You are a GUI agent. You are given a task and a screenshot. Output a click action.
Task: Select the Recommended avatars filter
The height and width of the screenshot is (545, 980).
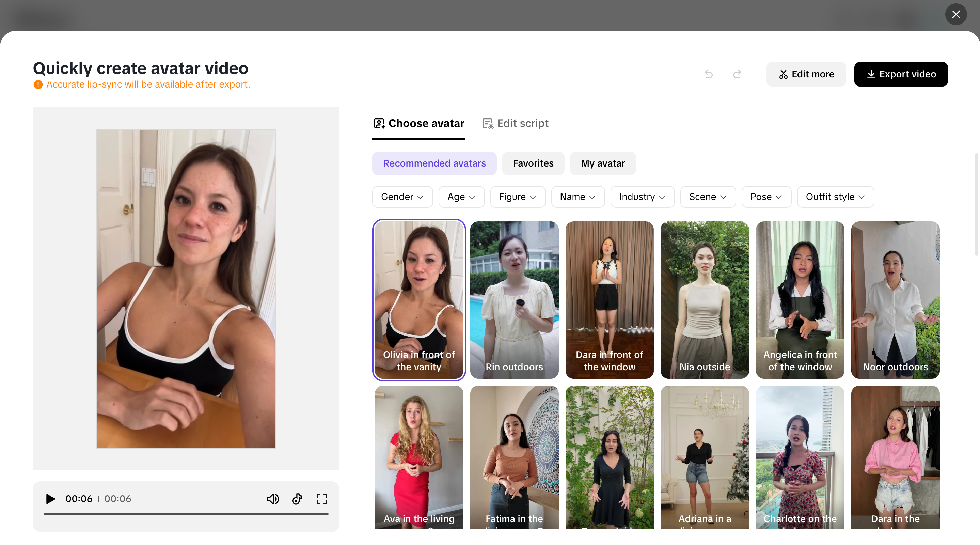434,163
